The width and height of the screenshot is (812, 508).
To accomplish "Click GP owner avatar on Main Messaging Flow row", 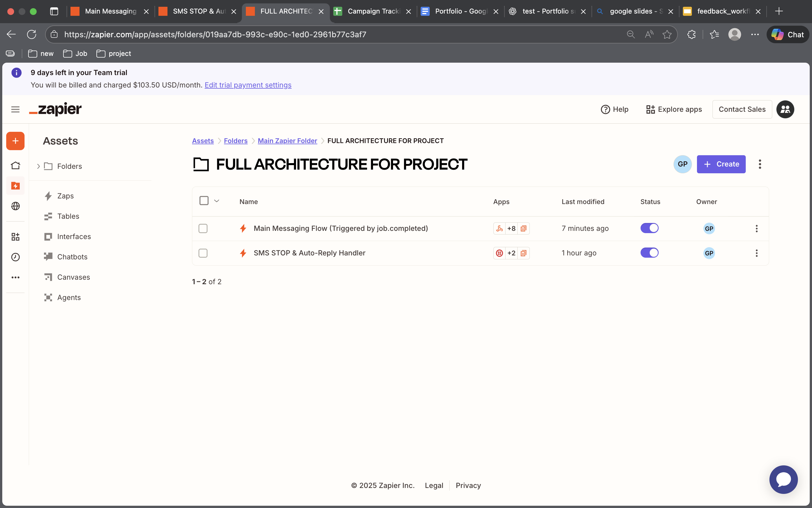I will pos(709,229).
